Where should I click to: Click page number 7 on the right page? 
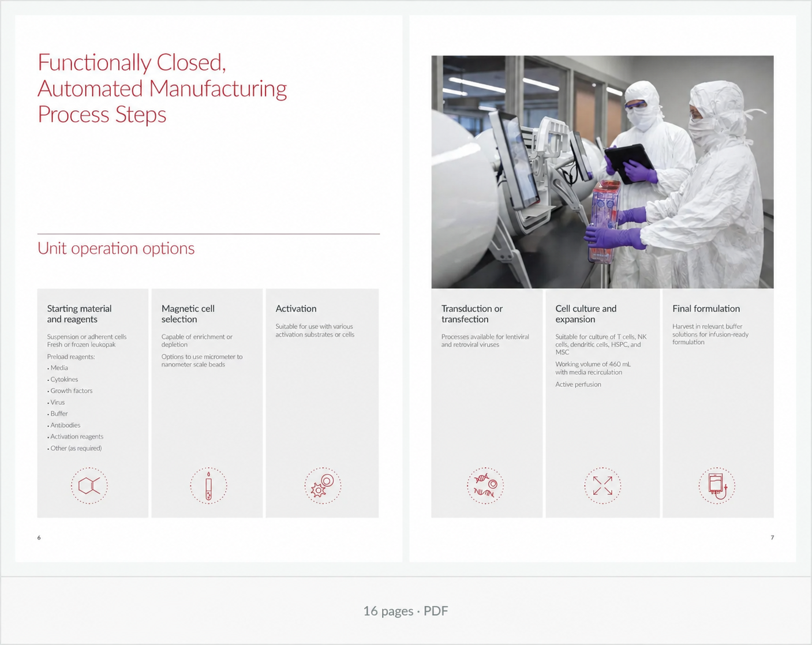tap(772, 538)
